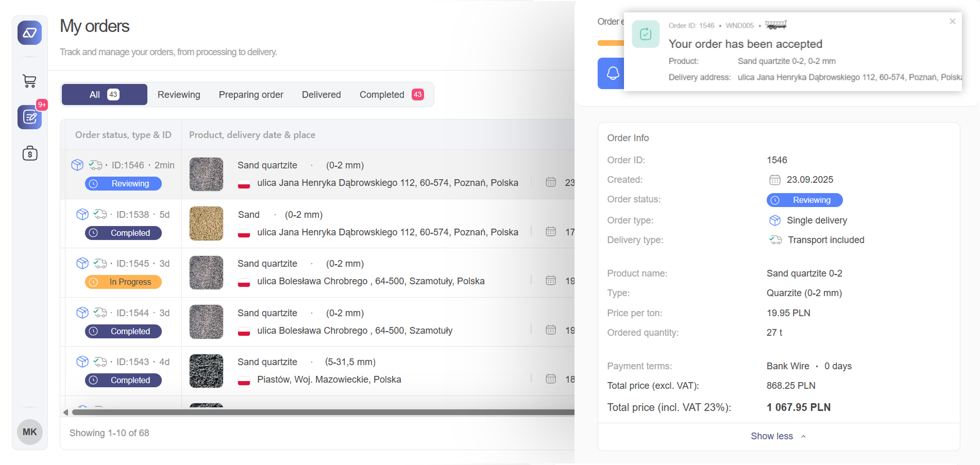This screenshot has height=465, width=980.
Task: Click the package icon for order 1538
Action: point(82,214)
